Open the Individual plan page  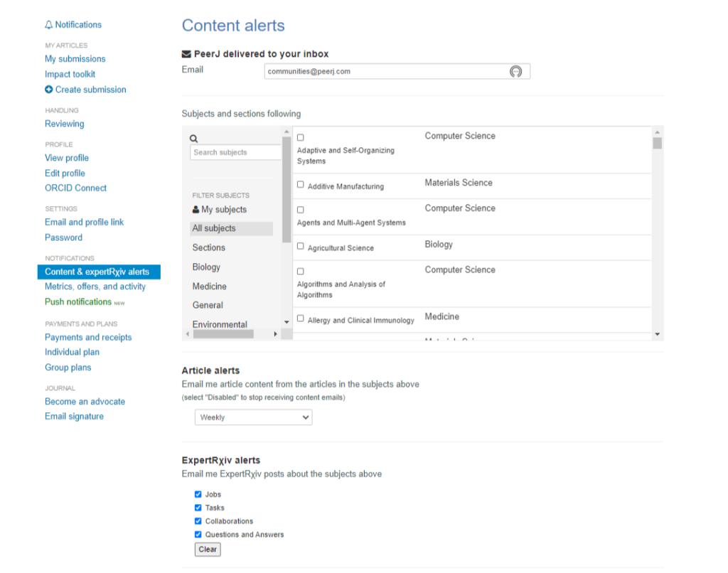[x=72, y=352]
